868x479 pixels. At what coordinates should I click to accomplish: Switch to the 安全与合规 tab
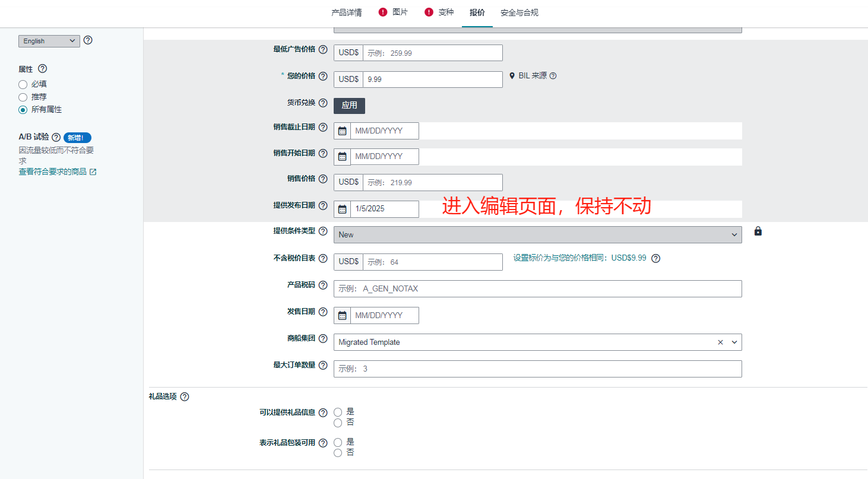click(x=519, y=12)
